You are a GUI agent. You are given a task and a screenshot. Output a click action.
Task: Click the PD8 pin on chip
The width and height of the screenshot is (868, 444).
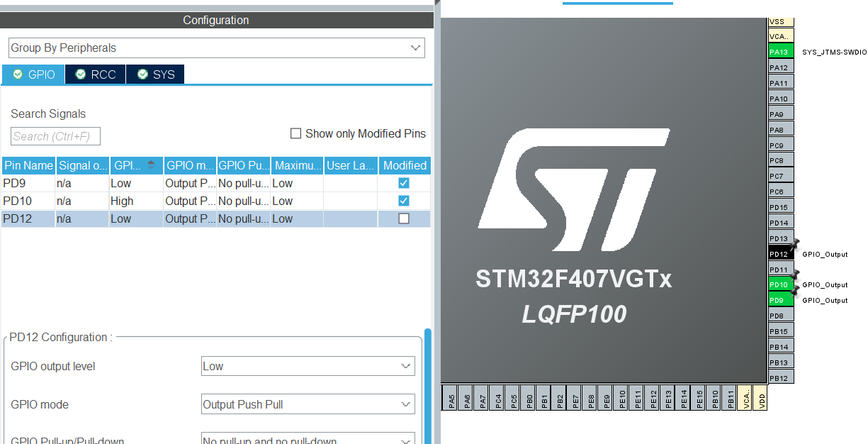tap(781, 316)
